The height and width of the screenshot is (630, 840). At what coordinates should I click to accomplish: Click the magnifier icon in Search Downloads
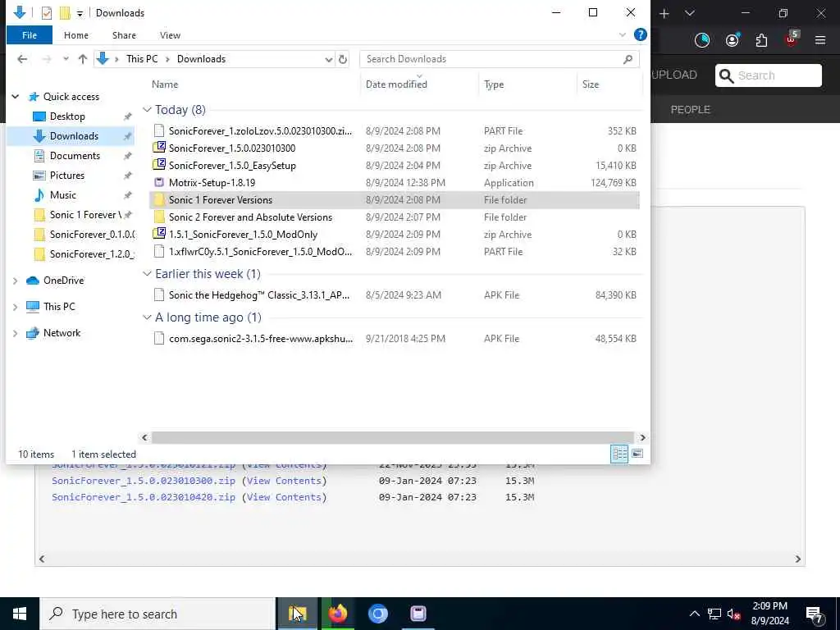pyautogui.click(x=628, y=59)
